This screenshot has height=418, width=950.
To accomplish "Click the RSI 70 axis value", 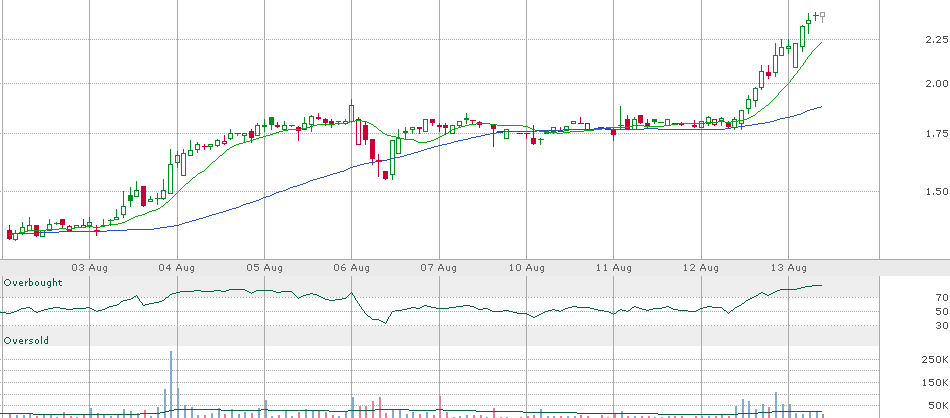I will pyautogui.click(x=941, y=297).
